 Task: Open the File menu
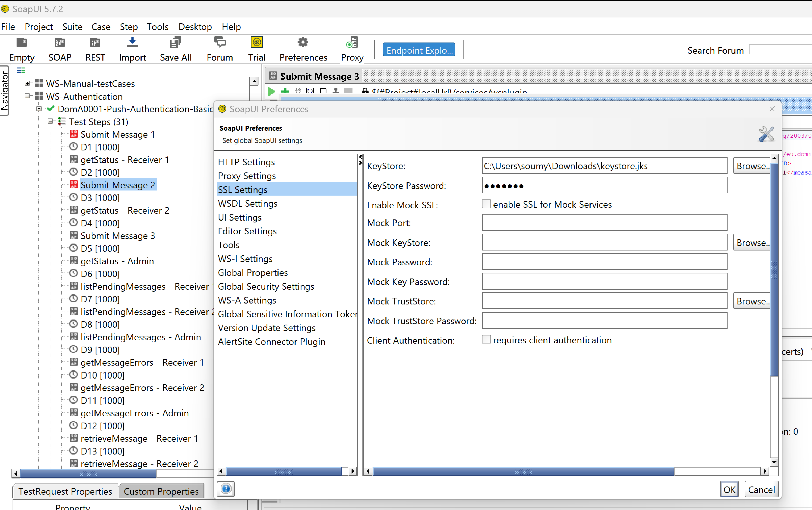(8, 27)
